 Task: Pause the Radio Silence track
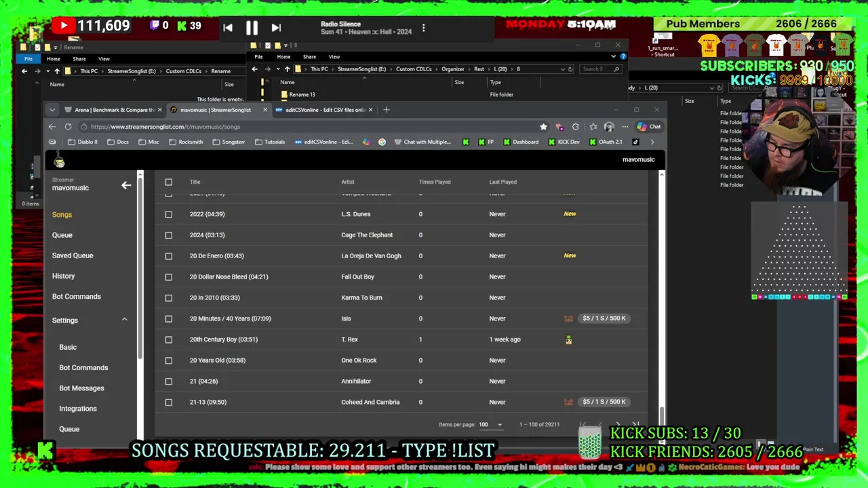pyautogui.click(x=252, y=28)
